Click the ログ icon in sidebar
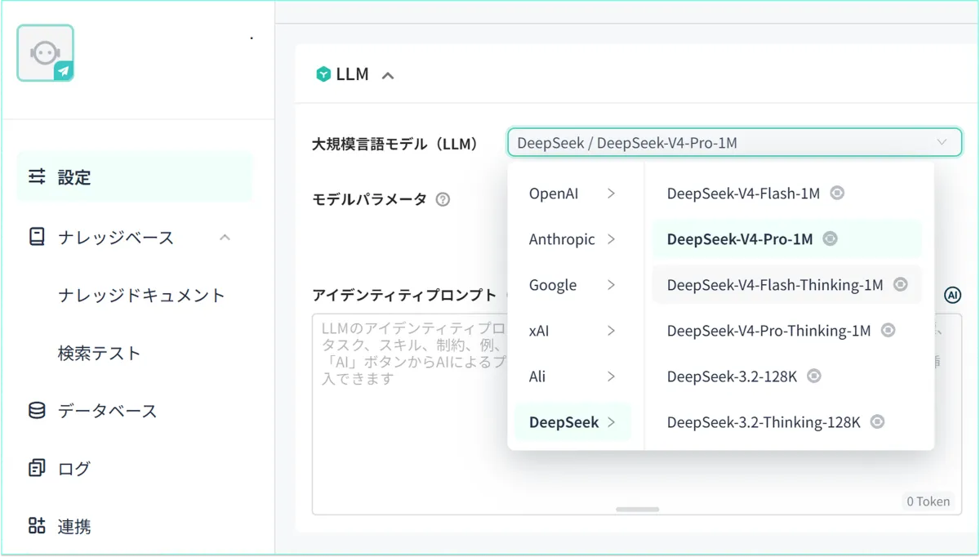980x557 pixels. pyautogui.click(x=37, y=468)
